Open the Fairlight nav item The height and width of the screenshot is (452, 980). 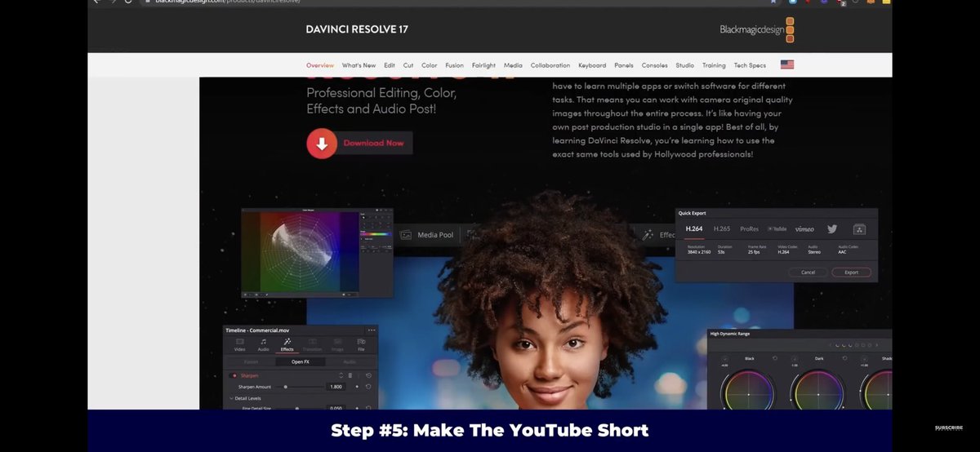(483, 65)
